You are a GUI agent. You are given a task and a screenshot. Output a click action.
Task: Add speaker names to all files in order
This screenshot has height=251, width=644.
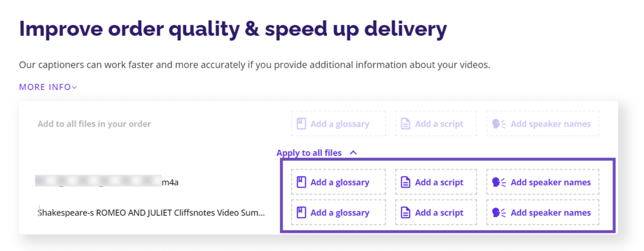pos(543,124)
